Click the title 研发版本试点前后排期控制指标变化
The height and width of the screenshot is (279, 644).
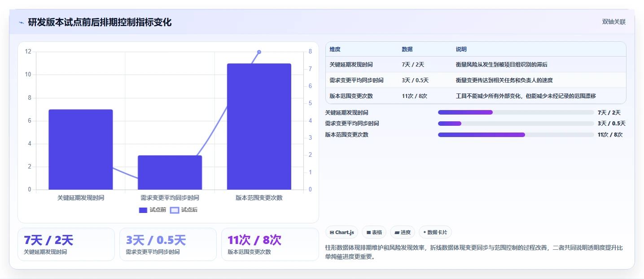(100, 22)
